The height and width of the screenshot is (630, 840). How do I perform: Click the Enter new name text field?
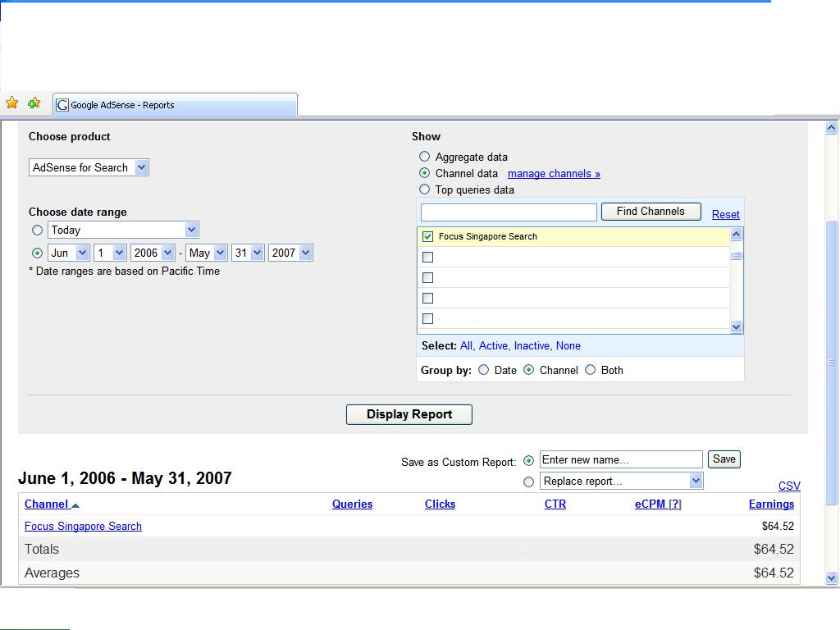(621, 459)
